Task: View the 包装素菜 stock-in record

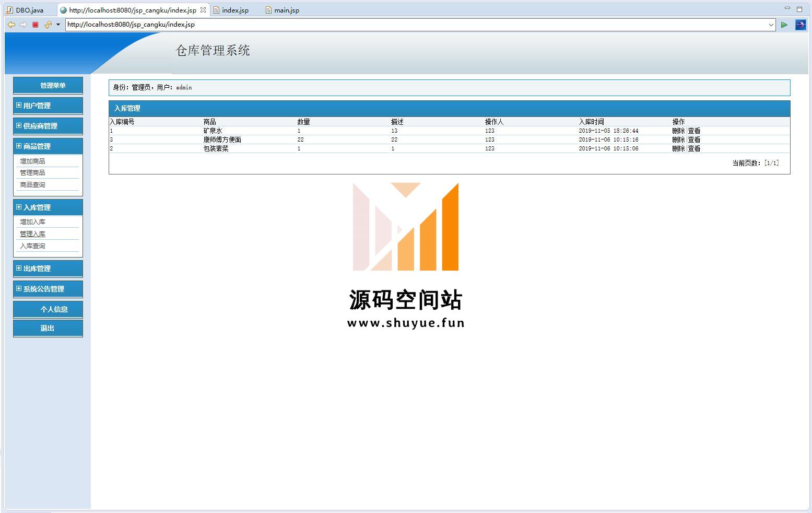Action: pyautogui.click(x=694, y=149)
